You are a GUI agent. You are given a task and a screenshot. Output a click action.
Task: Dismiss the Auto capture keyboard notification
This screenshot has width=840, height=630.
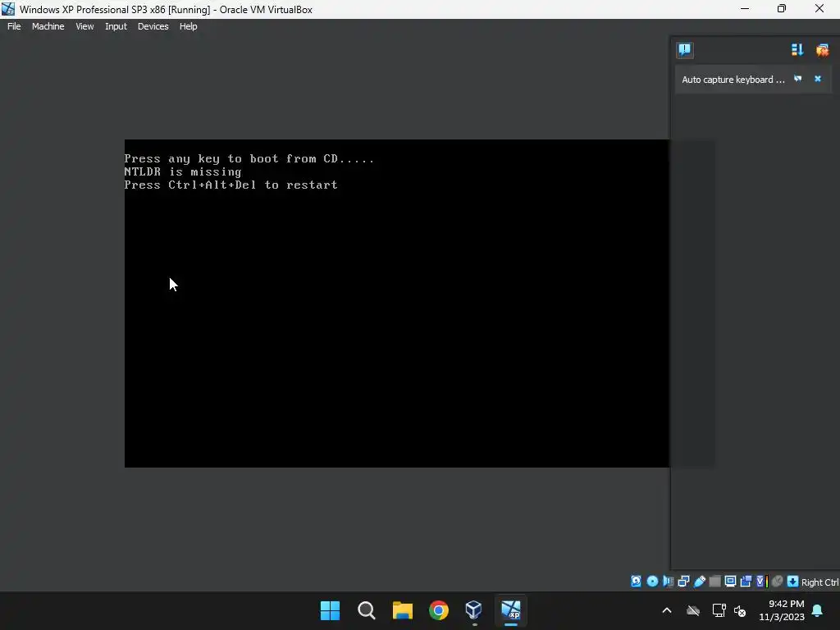[818, 79]
